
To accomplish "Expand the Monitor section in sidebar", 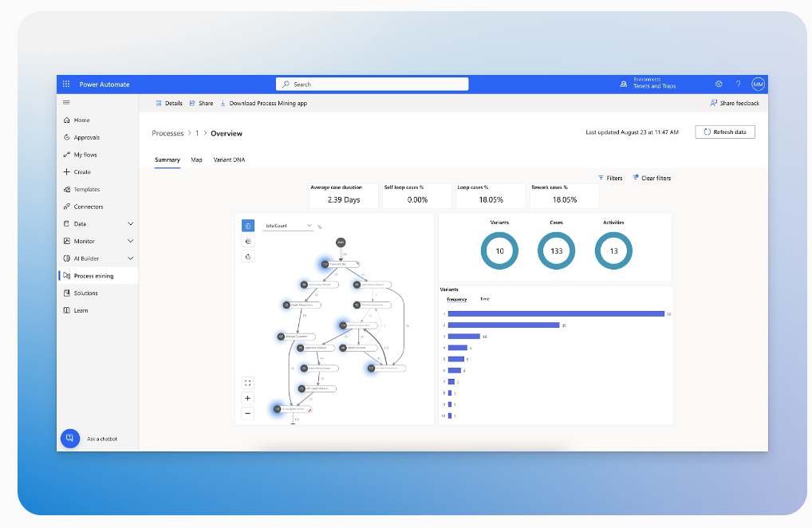I will pyautogui.click(x=129, y=241).
